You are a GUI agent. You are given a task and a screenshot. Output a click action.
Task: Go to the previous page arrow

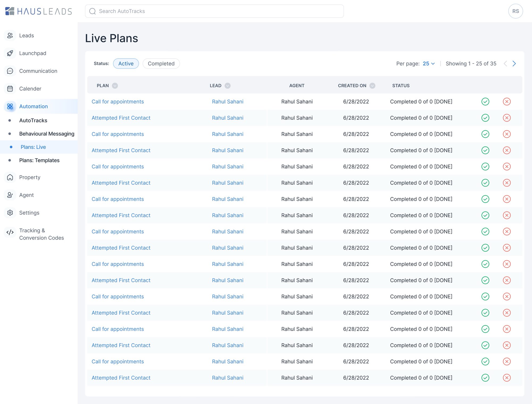pos(505,64)
